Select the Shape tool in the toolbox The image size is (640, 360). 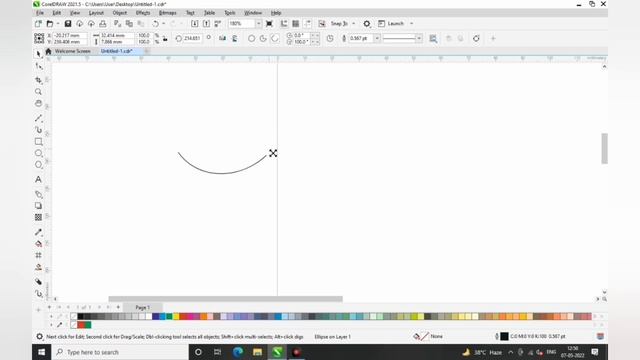[x=38, y=67]
